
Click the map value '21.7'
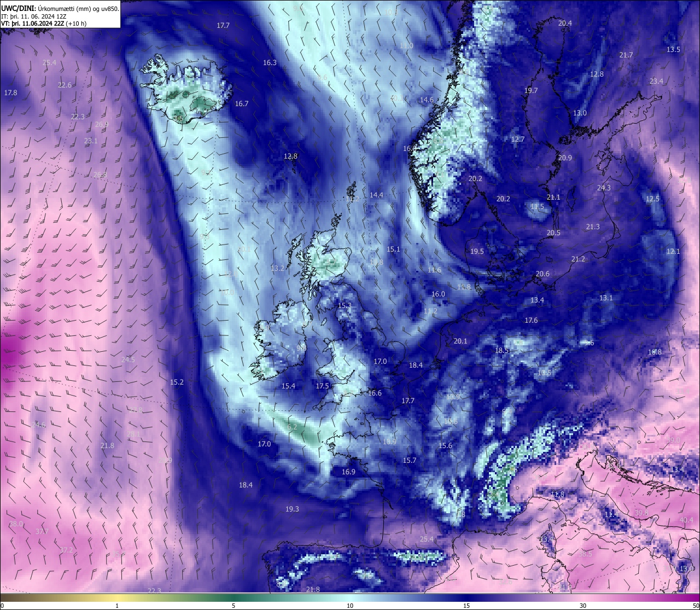(x=626, y=55)
